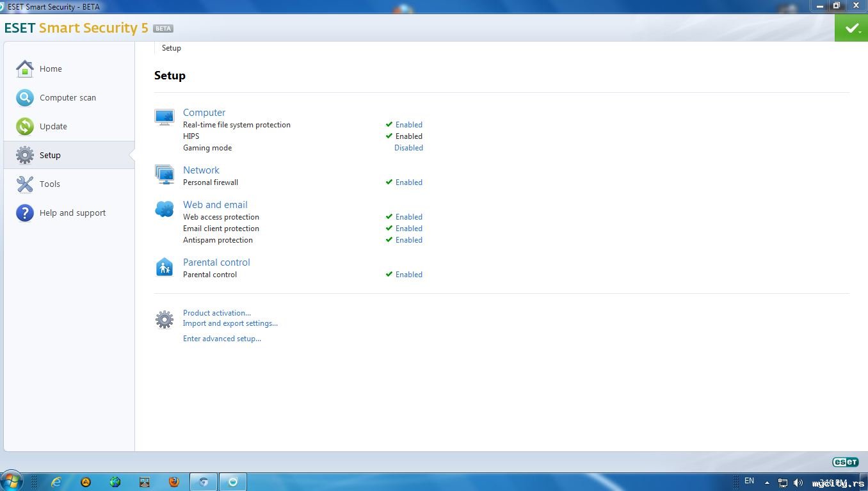Click the Parental control family icon
Screen dimensions: 868x491
[x=165, y=267]
